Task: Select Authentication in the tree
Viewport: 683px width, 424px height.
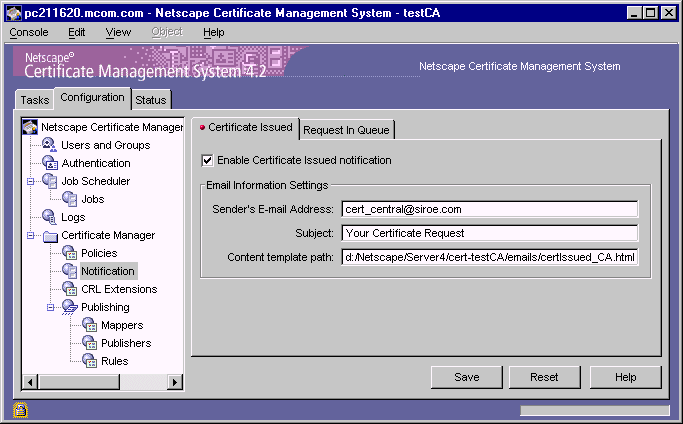Action: click(x=96, y=163)
